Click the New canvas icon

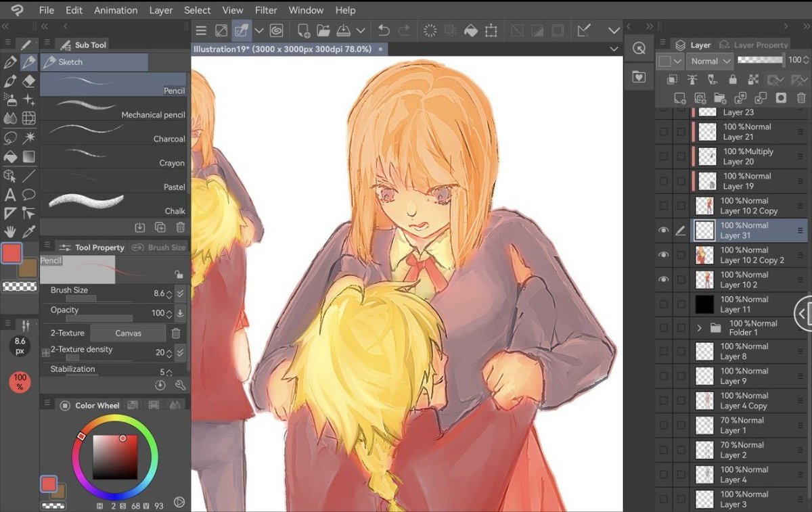303,30
